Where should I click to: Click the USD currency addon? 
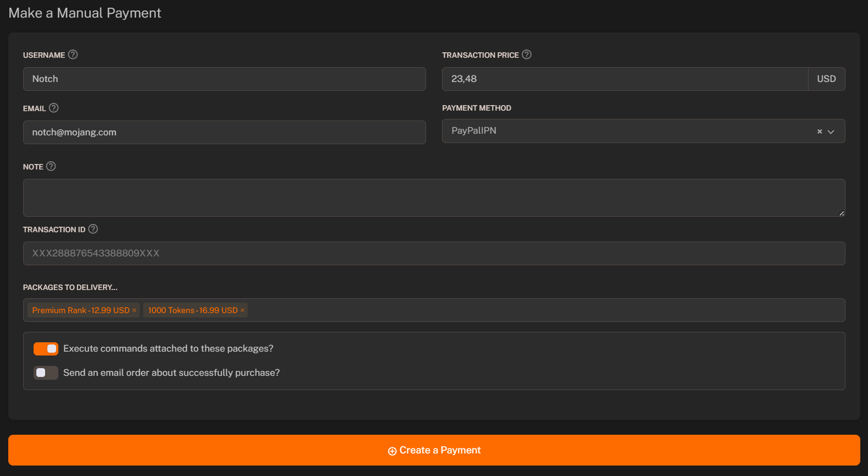pyautogui.click(x=827, y=79)
